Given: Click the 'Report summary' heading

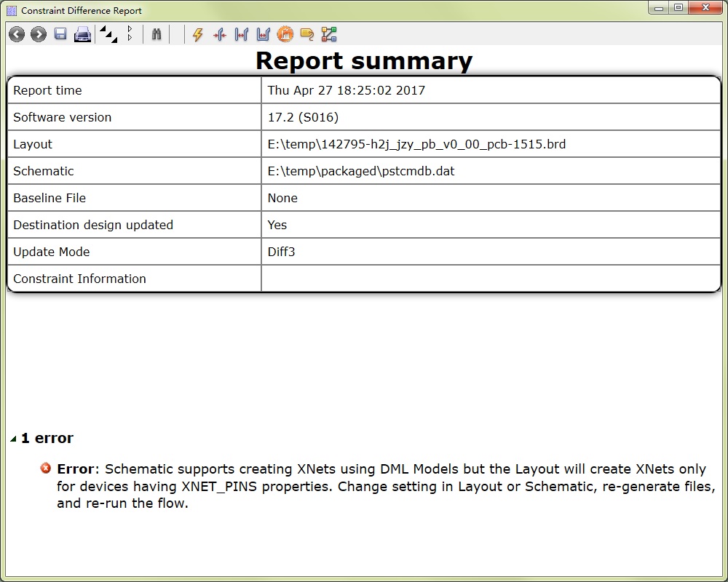Looking at the screenshot, I should pyautogui.click(x=364, y=61).
